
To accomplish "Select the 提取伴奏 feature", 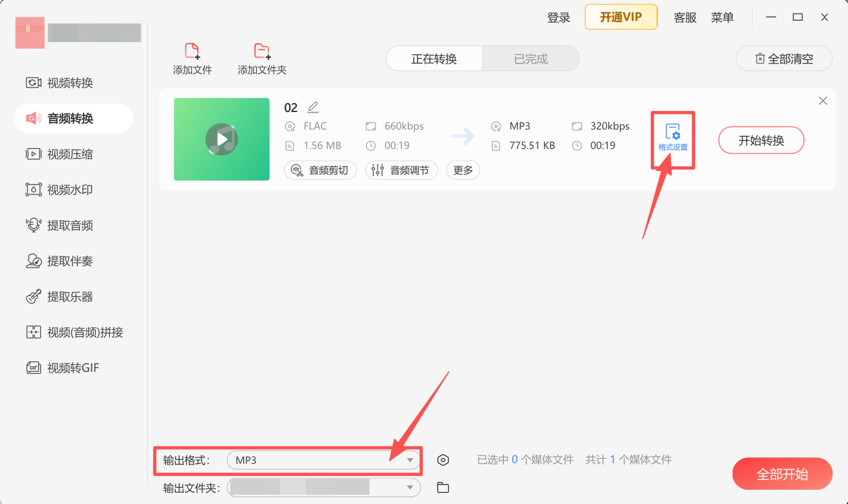I will (73, 260).
